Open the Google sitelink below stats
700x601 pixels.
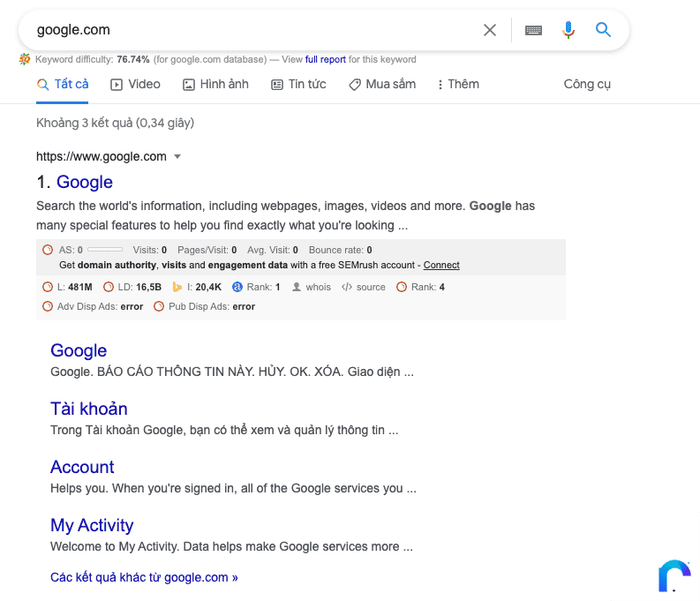[x=79, y=350]
